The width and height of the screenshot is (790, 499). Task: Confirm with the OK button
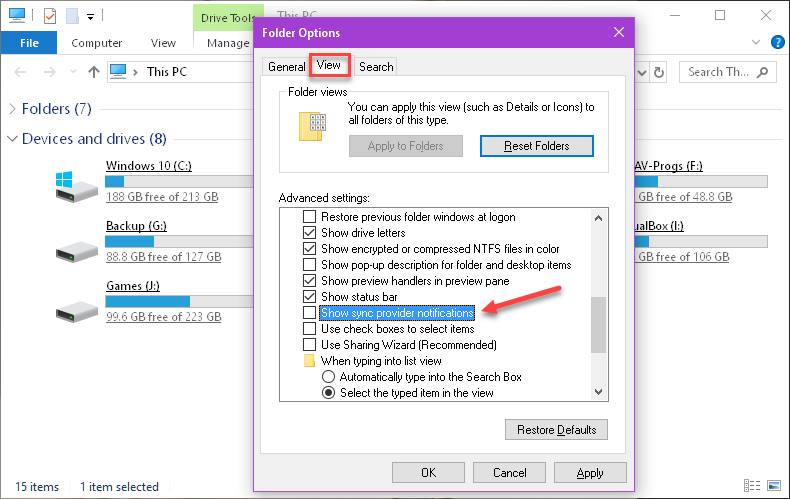point(428,473)
